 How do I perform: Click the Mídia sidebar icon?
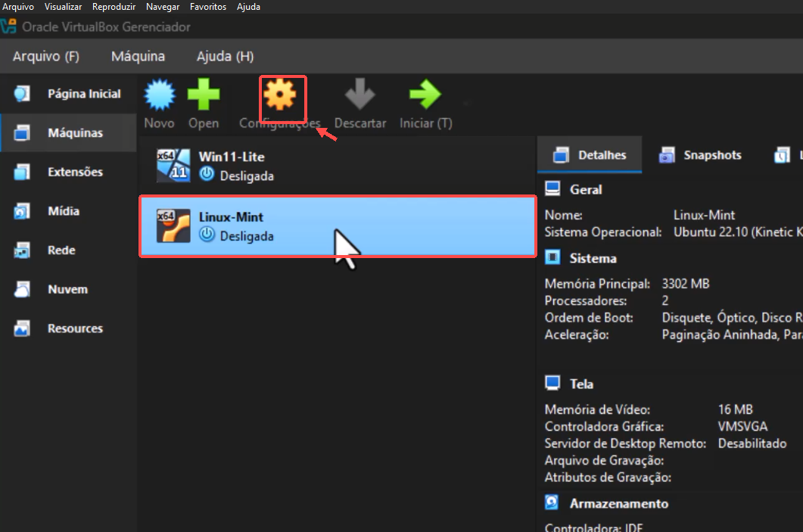[21, 211]
